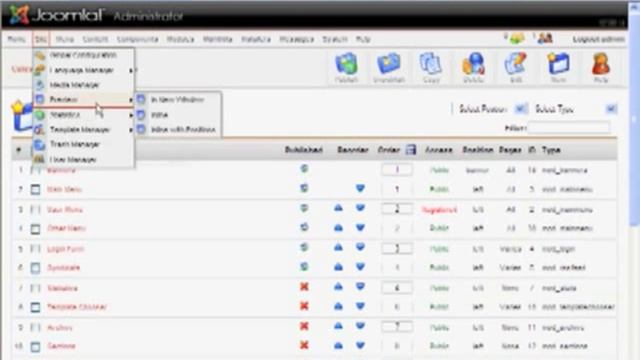Tick the Login Form row checkbox
The width and height of the screenshot is (640, 360).
click(x=36, y=249)
